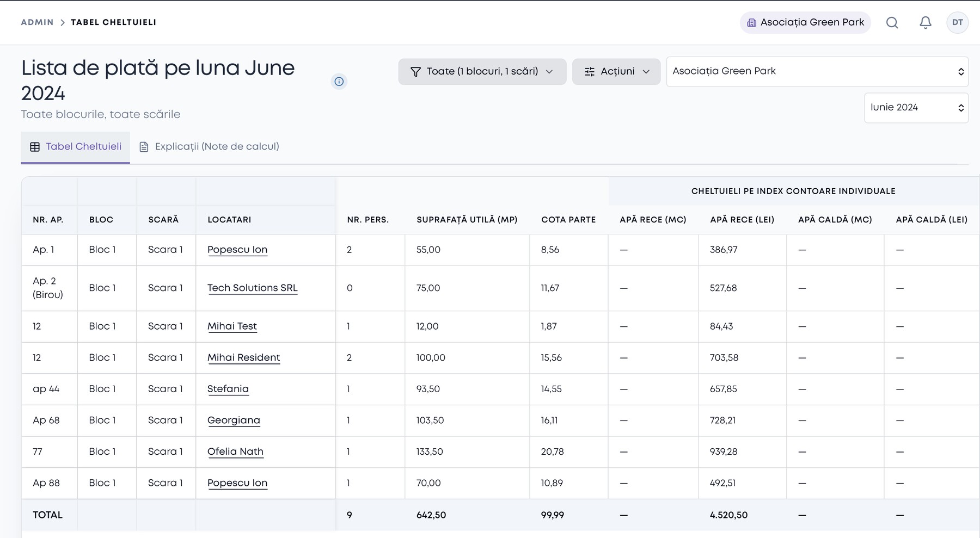Viewport: 980px width, 538px height.
Task: Open Georgiana resident link
Action: [234, 420]
